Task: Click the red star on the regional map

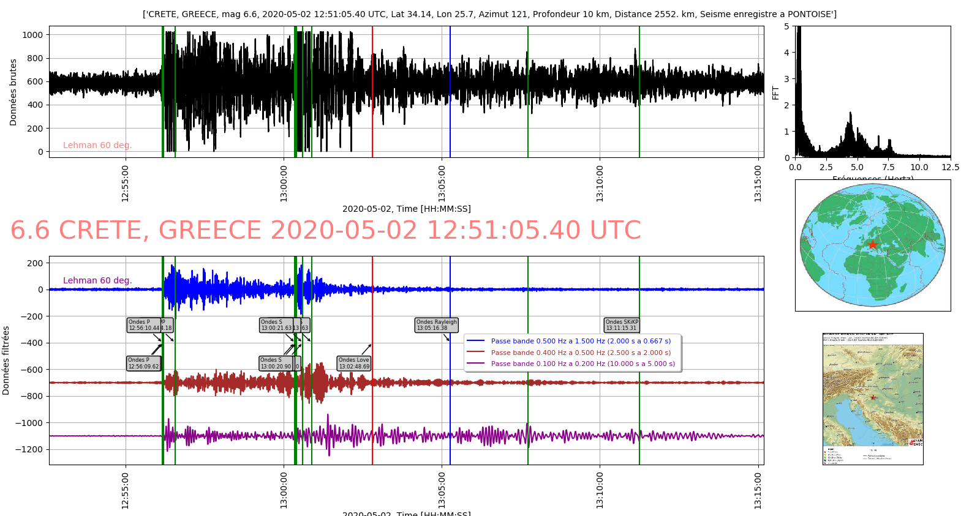Action: [873, 397]
